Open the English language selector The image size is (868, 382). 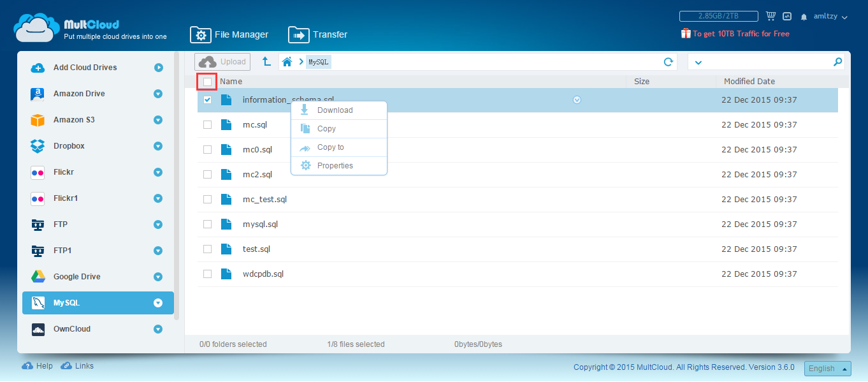(x=828, y=369)
